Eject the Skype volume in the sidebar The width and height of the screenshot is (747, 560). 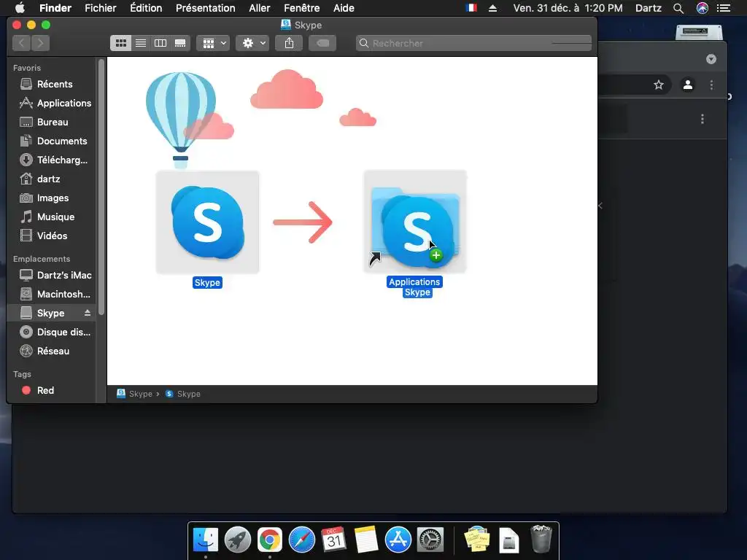tap(88, 313)
